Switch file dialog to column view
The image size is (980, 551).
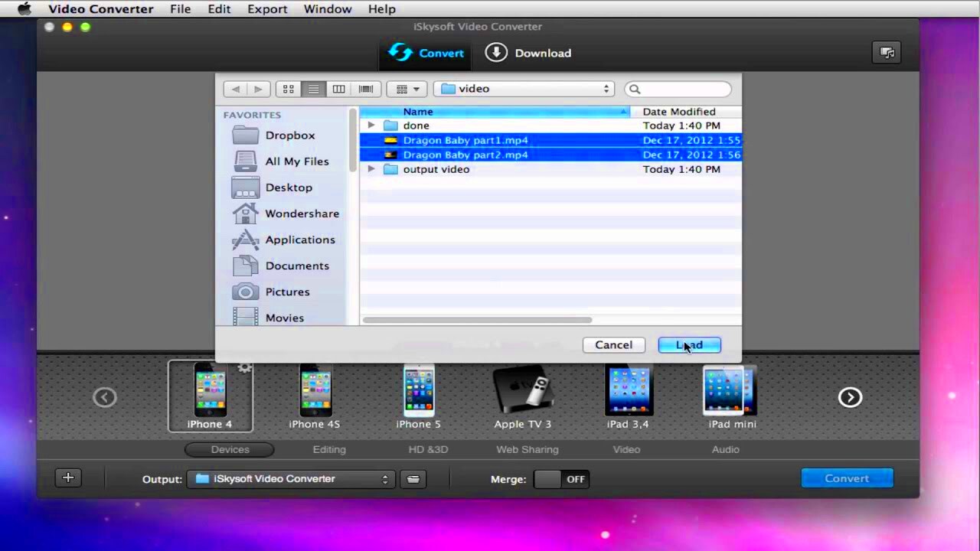tap(338, 89)
